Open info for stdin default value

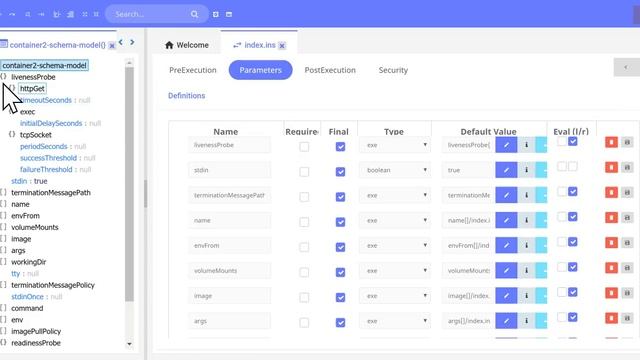click(x=527, y=170)
